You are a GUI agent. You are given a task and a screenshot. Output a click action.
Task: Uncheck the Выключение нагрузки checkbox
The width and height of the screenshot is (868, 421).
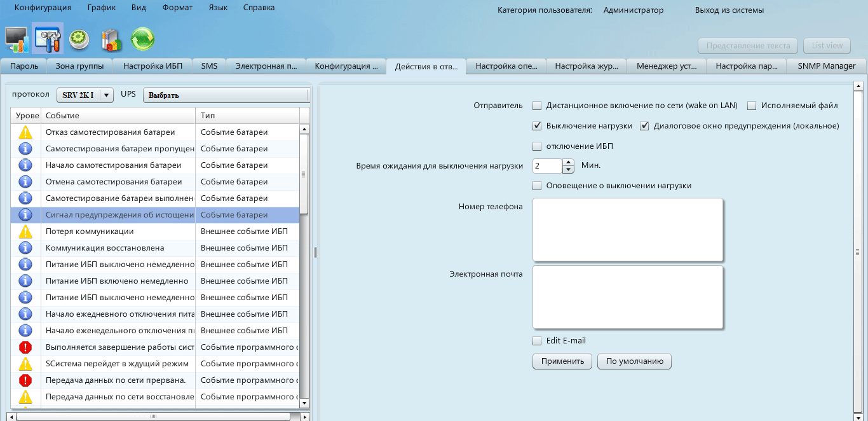click(537, 126)
